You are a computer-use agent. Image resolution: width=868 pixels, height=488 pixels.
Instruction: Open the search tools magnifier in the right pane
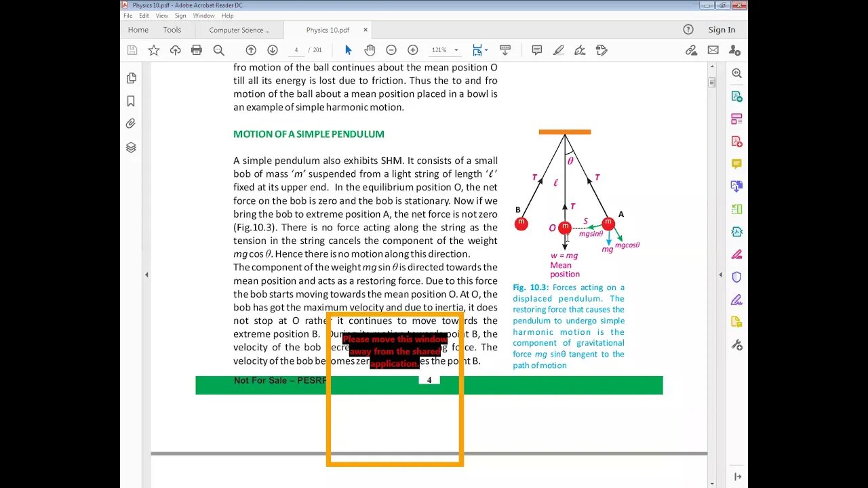click(x=736, y=73)
